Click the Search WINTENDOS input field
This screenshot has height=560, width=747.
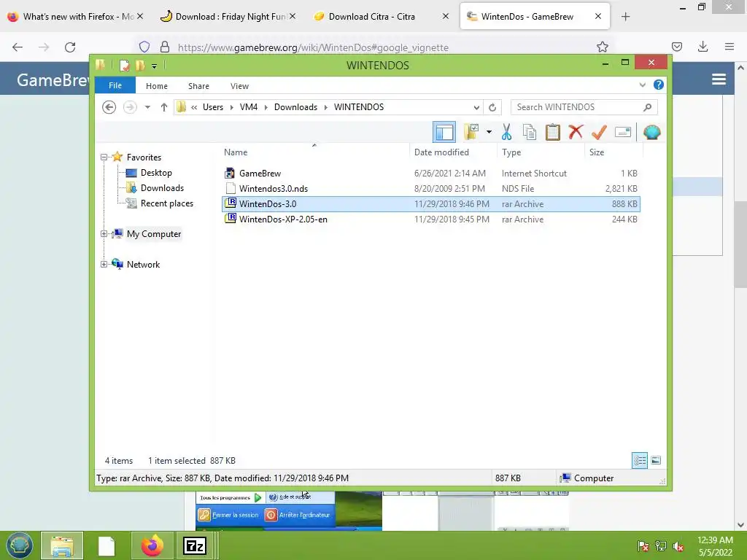[x=584, y=107]
